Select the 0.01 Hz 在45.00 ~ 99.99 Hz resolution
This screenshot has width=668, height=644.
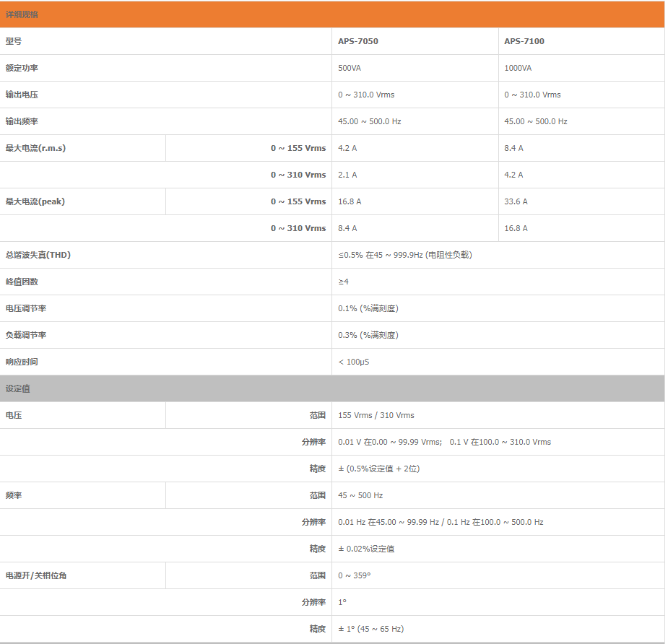click(389, 522)
